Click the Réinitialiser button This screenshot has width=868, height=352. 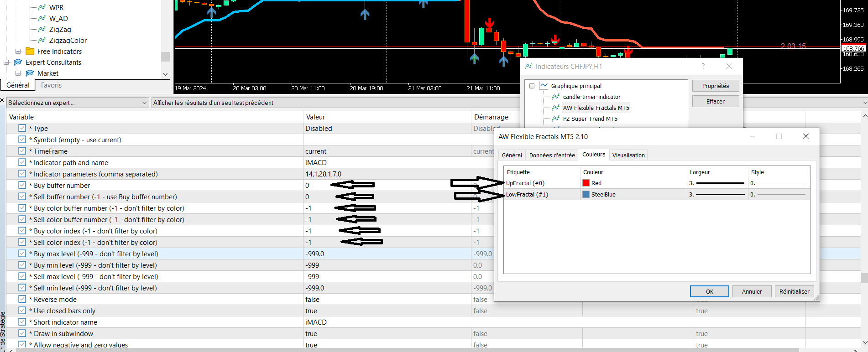[794, 291]
